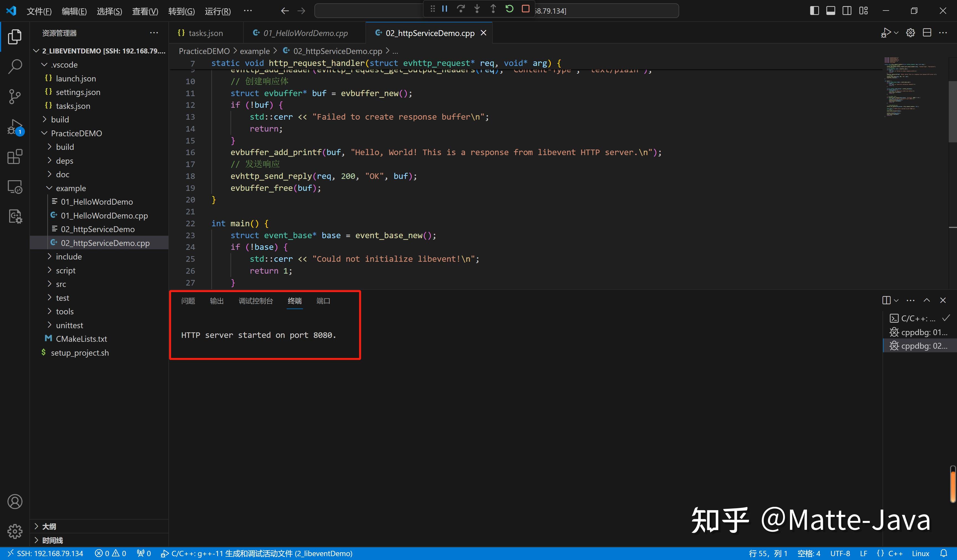The width and height of the screenshot is (957, 560).
Task: Change the UTF-8 file encoding
Action: pyautogui.click(x=840, y=553)
